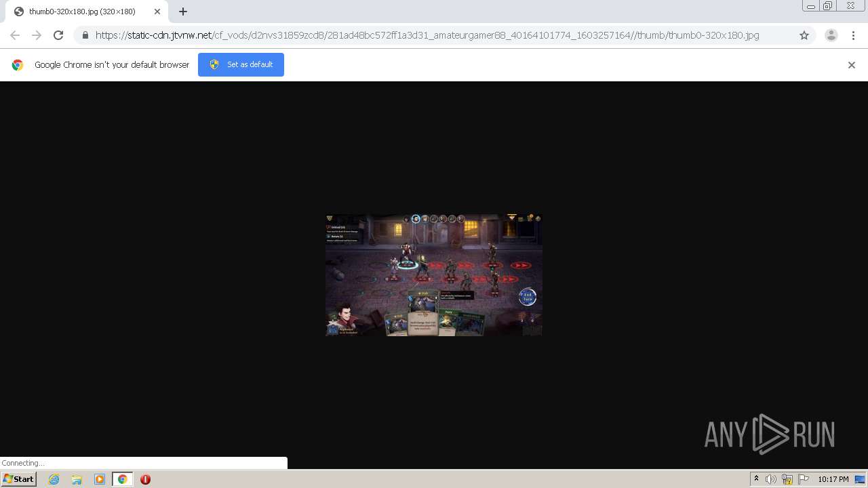Open the Windows Start menu
The image size is (868, 488).
[19, 479]
